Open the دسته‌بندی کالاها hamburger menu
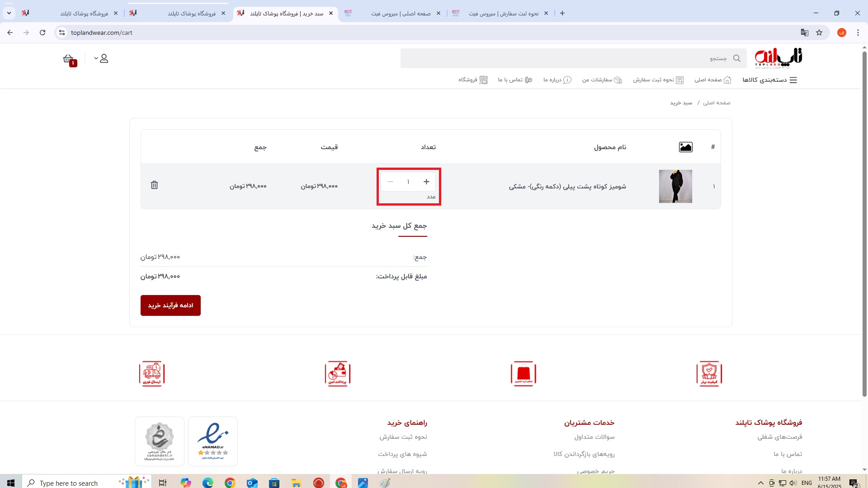Viewport: 868px width, 488px height. pos(769,80)
